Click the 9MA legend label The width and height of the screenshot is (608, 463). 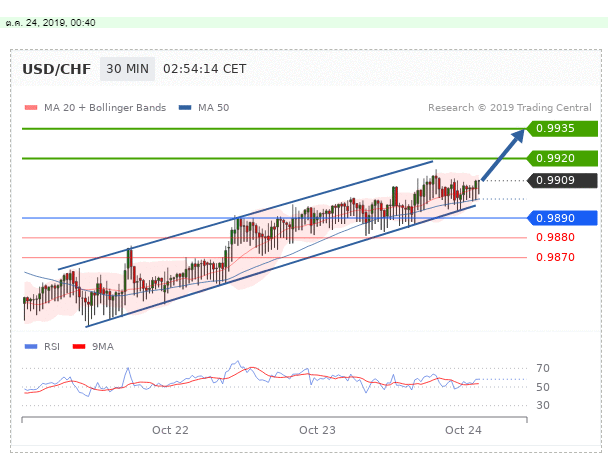[103, 346]
